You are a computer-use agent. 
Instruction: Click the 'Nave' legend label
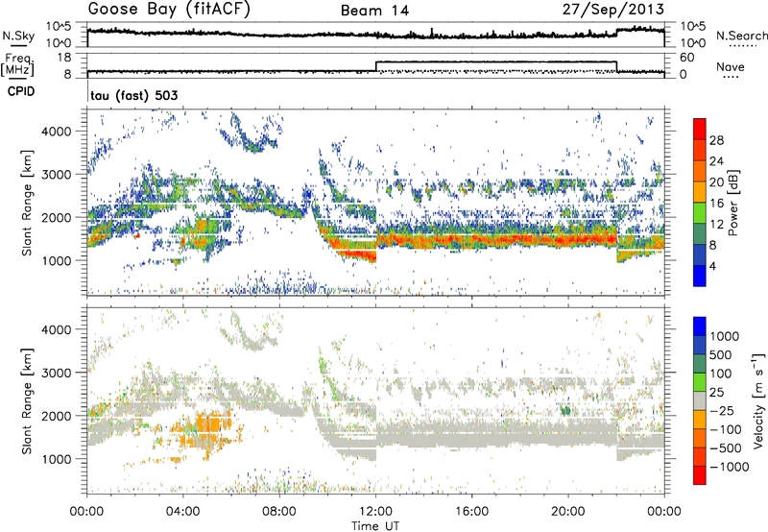pyautogui.click(x=731, y=66)
